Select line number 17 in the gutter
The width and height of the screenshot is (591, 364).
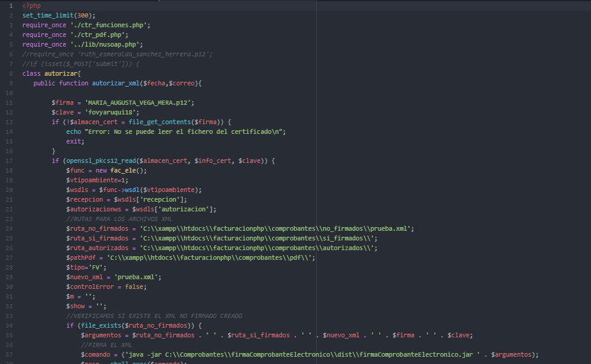click(11, 160)
